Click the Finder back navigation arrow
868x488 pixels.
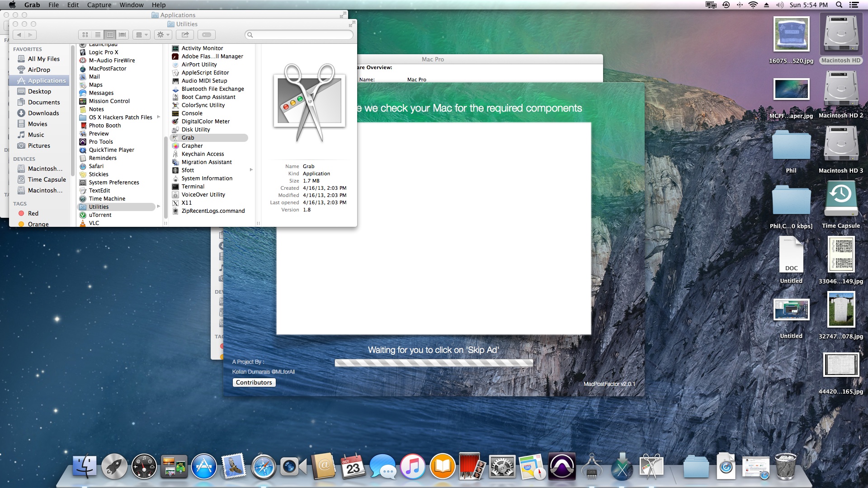(x=19, y=35)
